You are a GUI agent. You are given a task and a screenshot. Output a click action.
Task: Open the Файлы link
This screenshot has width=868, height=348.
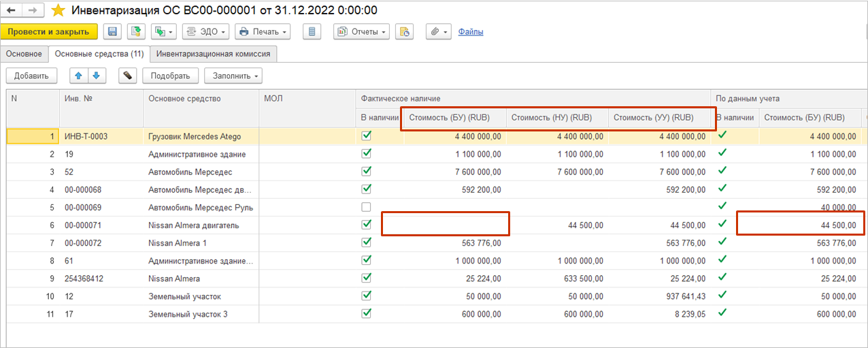pos(471,31)
